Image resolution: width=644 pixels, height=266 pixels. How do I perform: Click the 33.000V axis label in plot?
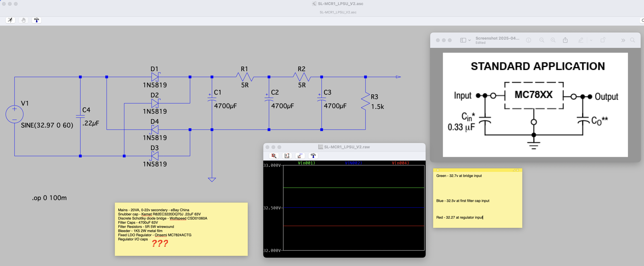point(272,165)
